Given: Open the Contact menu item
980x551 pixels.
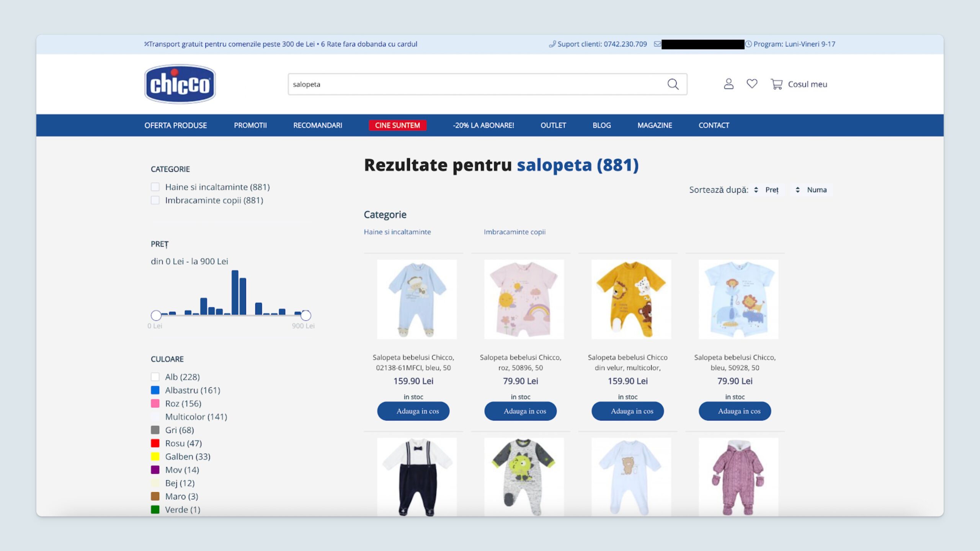Looking at the screenshot, I should click(714, 126).
